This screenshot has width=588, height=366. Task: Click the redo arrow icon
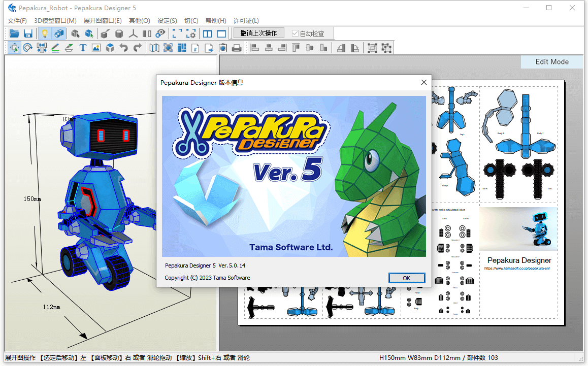pos(138,48)
